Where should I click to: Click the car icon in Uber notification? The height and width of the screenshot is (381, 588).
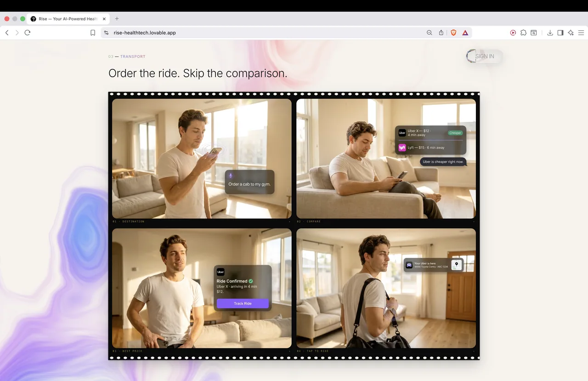tap(409, 265)
